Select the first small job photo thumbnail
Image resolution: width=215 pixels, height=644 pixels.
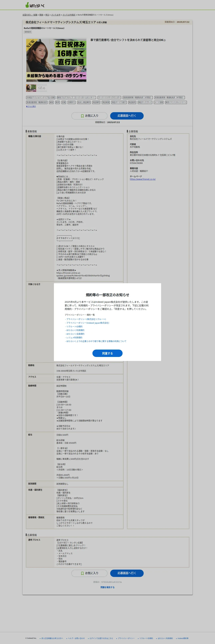tap(31, 88)
